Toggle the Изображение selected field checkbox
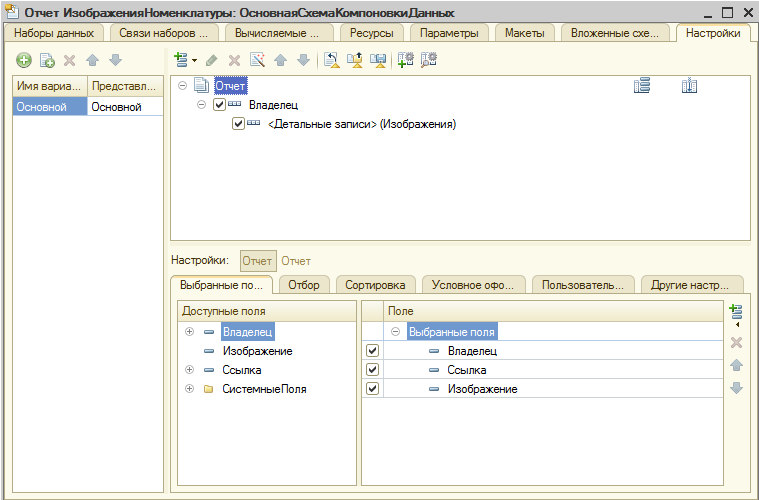759x500 pixels. (372, 389)
